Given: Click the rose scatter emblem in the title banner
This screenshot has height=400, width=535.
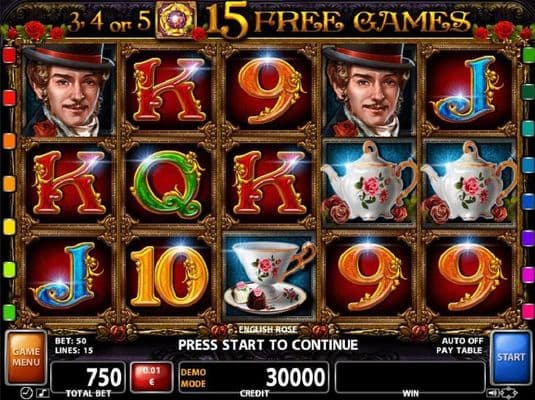Looking at the screenshot, I should [176, 20].
